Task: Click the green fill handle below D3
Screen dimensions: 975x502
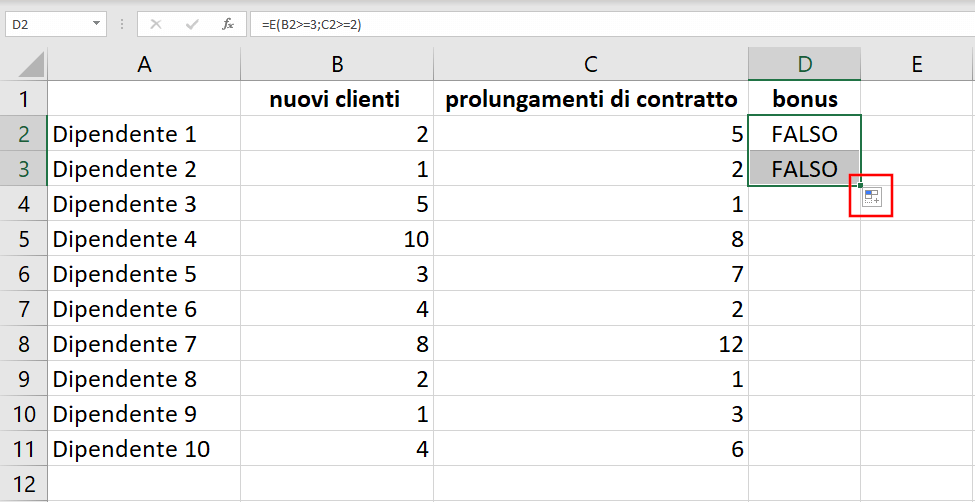Action: 860,185
